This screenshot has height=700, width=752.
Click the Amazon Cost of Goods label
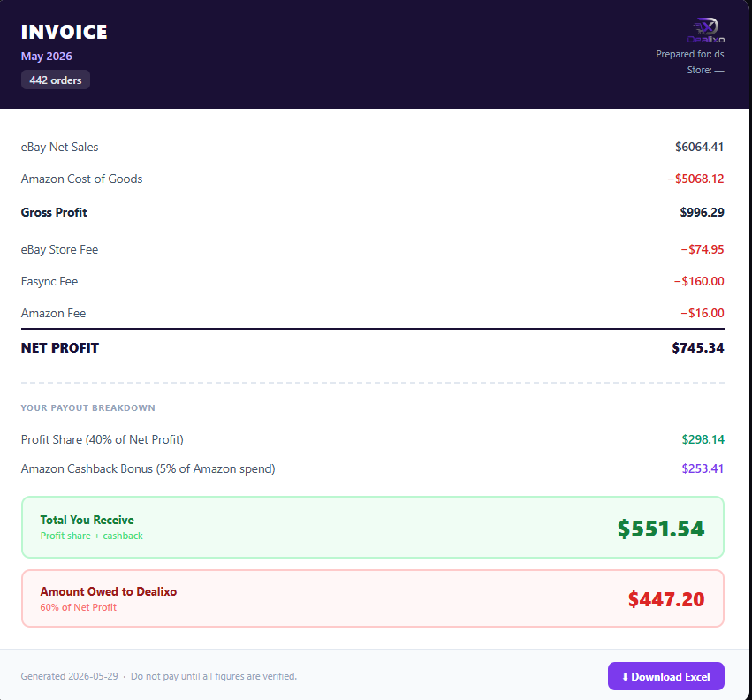(x=81, y=179)
